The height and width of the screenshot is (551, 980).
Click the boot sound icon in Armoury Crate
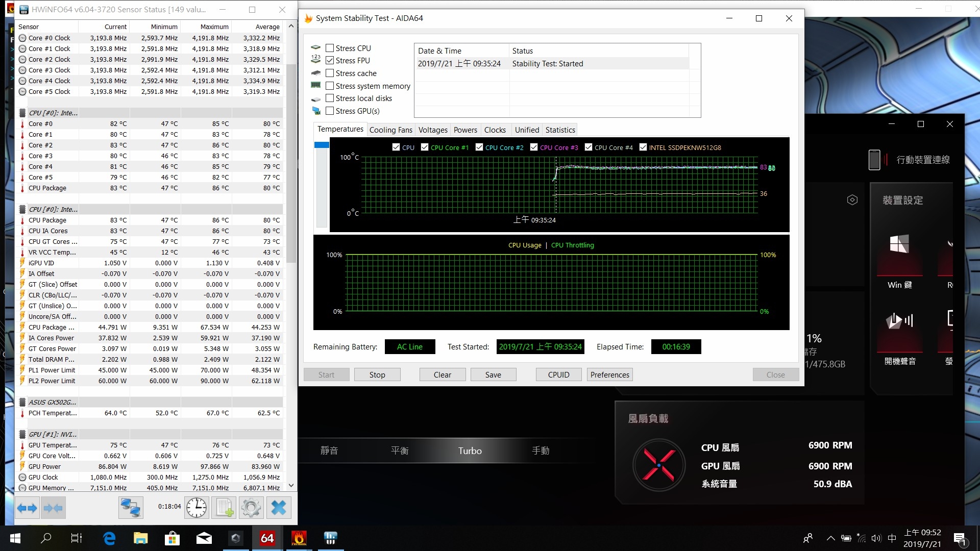point(899,320)
